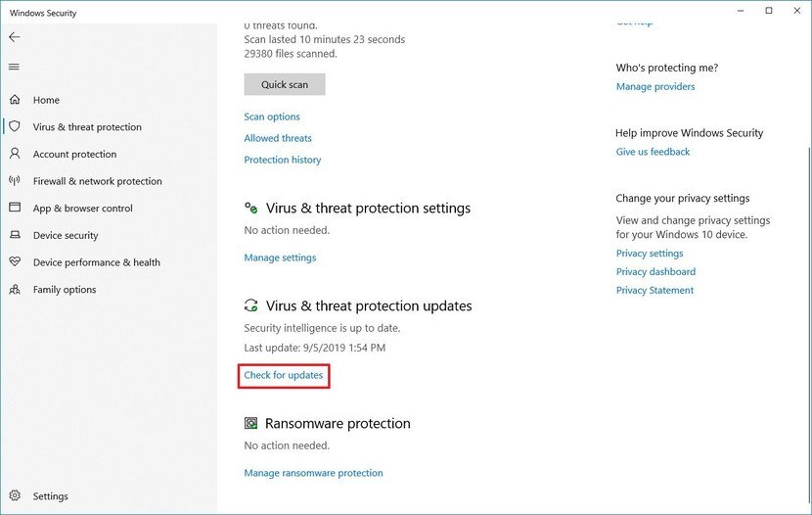Open Settings gear at bottom of sidebar
Viewport: 812px width, 515px height.
click(15, 496)
